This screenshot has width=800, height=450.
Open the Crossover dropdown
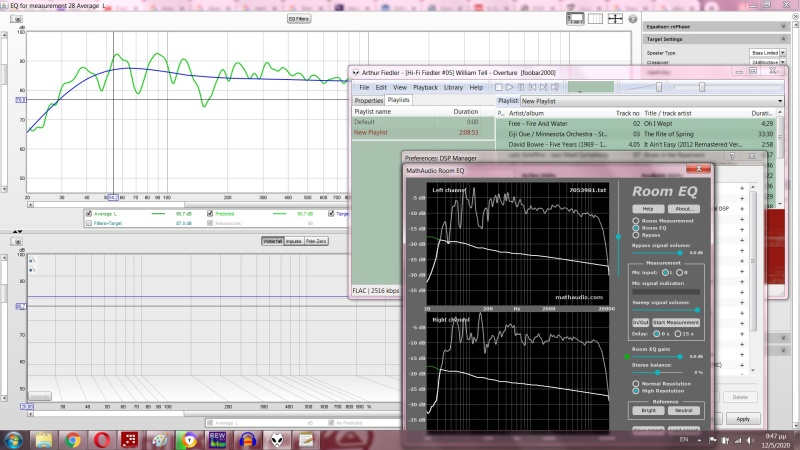pyautogui.click(x=783, y=62)
